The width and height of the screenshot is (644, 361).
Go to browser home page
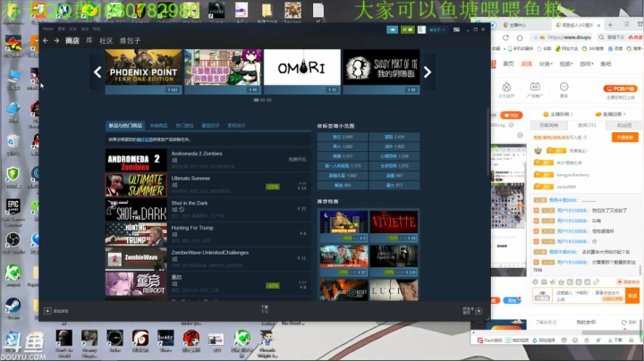[x=520, y=38]
